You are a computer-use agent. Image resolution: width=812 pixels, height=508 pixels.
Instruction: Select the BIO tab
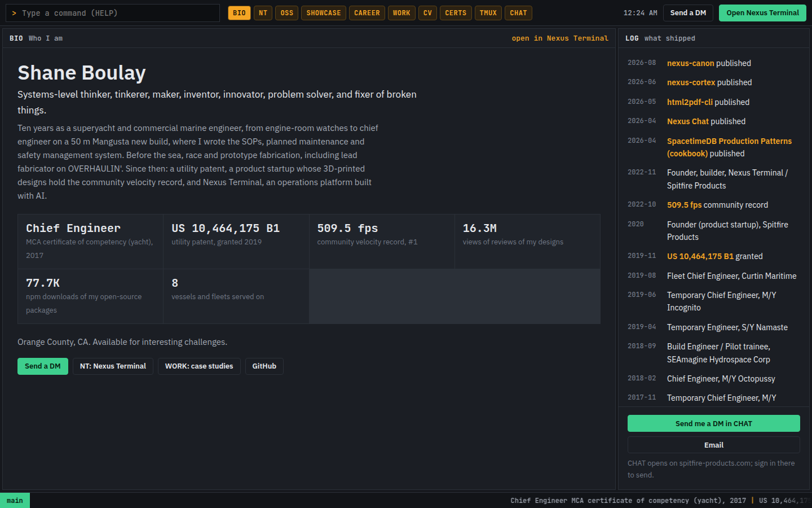239,13
